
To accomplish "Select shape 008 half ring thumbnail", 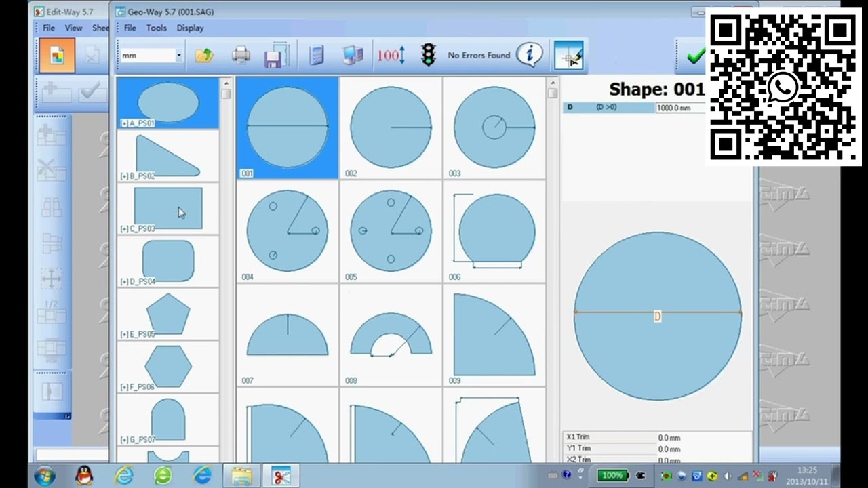I will click(391, 335).
